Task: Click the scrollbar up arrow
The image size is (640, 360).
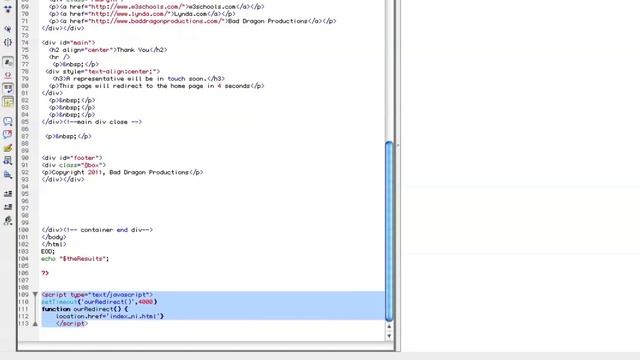Action: point(389,327)
